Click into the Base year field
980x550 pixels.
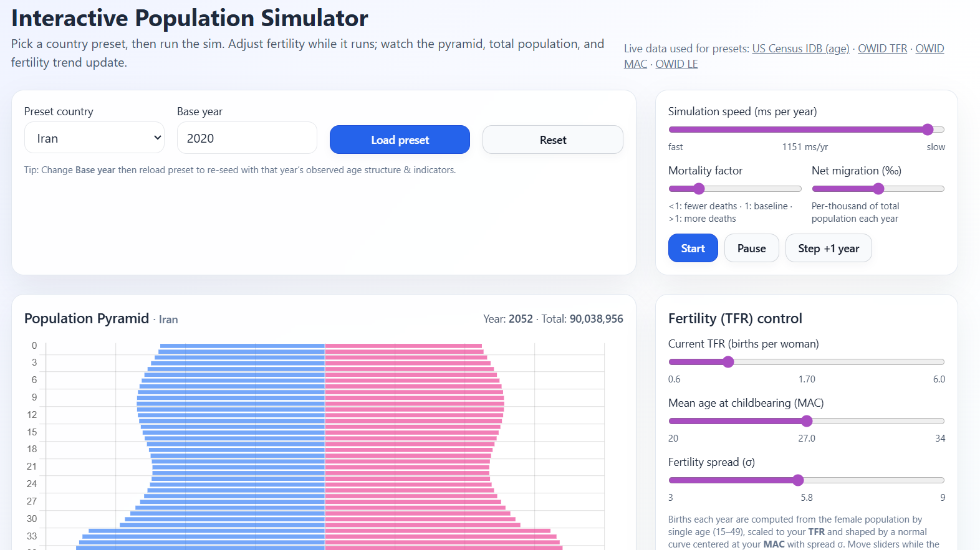pos(247,138)
